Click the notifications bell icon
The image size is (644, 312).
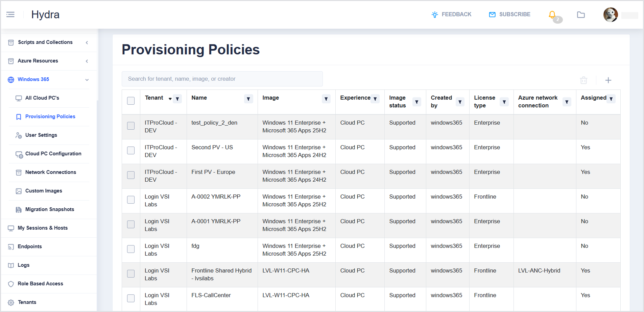pos(552,15)
